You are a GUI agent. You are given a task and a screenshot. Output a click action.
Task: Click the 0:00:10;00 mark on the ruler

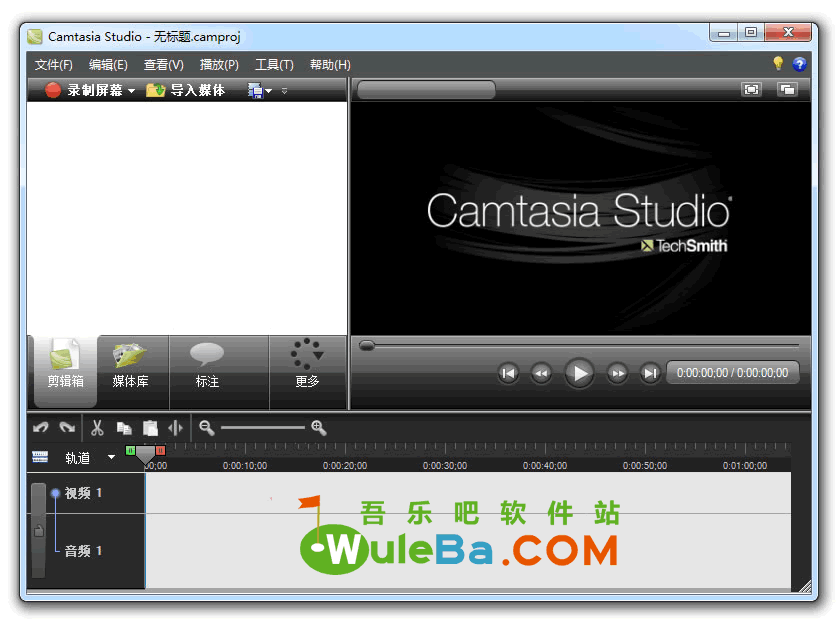245,465
